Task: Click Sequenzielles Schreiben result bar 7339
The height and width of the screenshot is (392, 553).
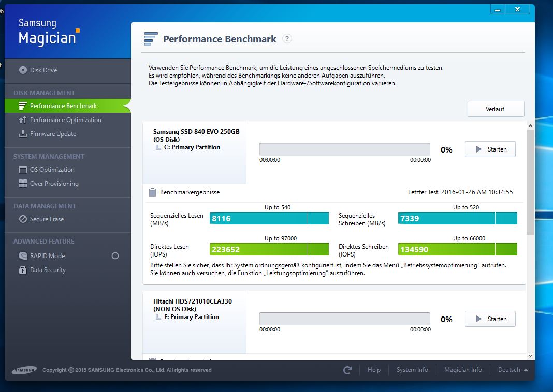Action: pos(457,218)
